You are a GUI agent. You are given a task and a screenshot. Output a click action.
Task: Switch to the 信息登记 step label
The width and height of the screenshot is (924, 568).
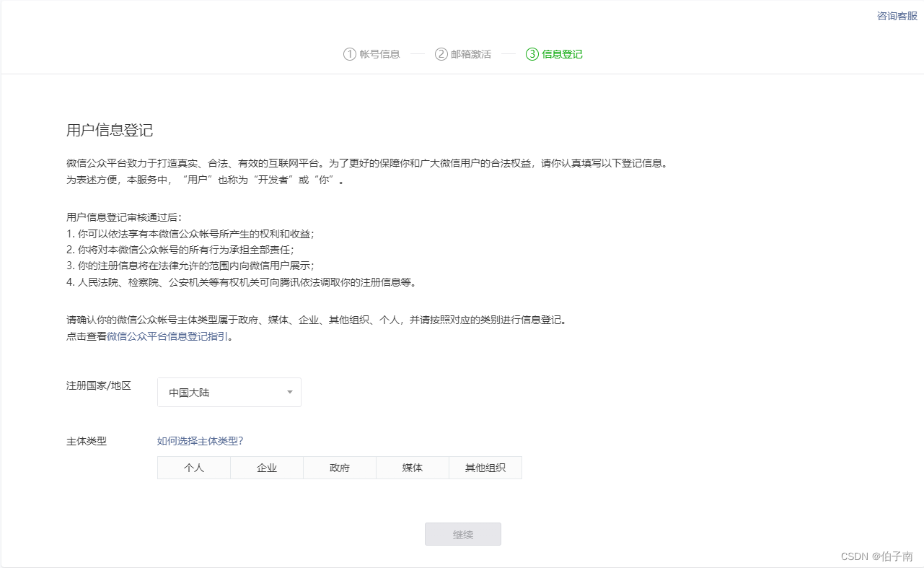pos(562,53)
